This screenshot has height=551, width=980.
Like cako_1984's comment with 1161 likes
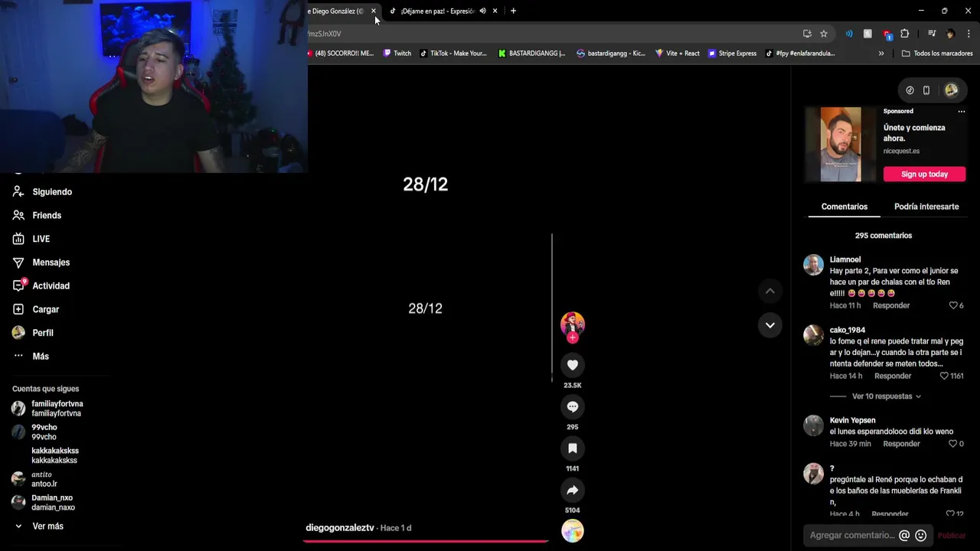coord(944,376)
